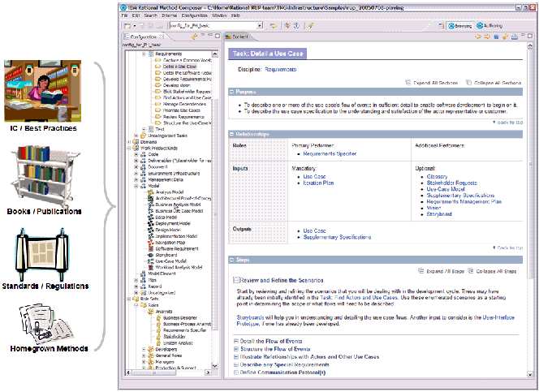
Task: Click the Configuration tree vertical scrollbar thumb
Action: click(x=215, y=213)
